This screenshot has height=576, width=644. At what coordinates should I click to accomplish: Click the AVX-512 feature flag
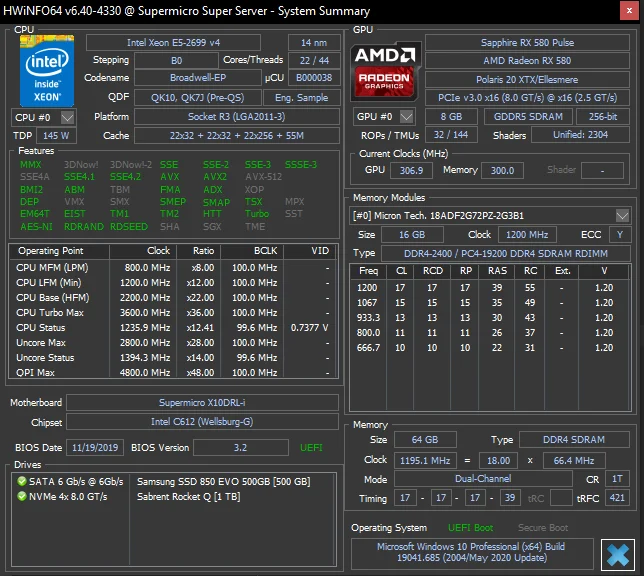coord(264,177)
